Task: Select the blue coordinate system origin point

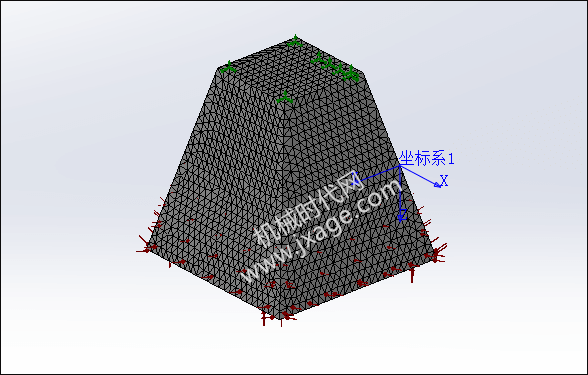Action: 400,165
